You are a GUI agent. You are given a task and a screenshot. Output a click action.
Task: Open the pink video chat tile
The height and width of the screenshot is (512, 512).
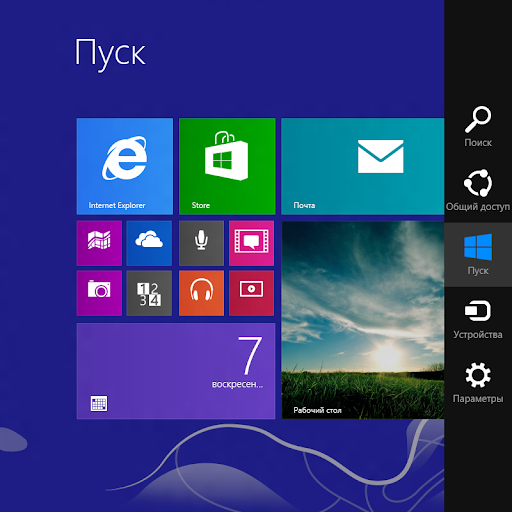tap(251, 243)
